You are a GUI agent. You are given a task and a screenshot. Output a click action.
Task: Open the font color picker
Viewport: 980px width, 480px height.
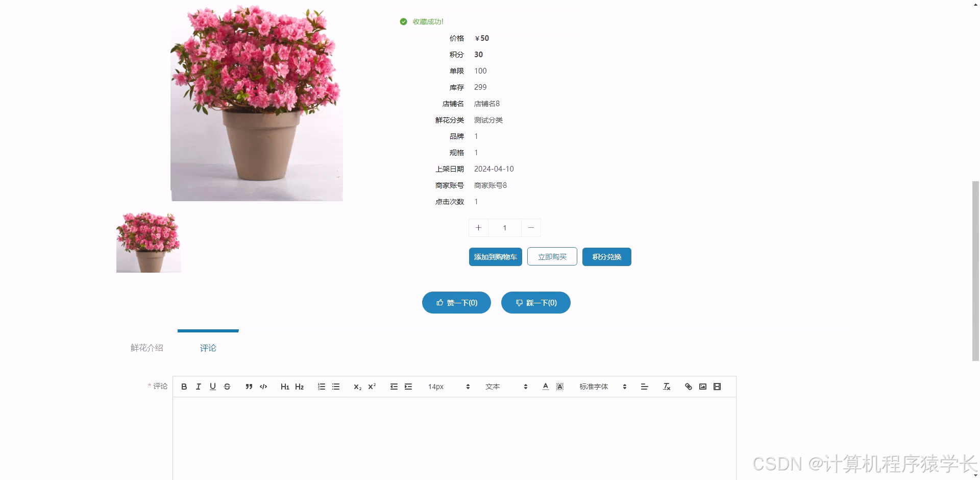pyautogui.click(x=545, y=387)
